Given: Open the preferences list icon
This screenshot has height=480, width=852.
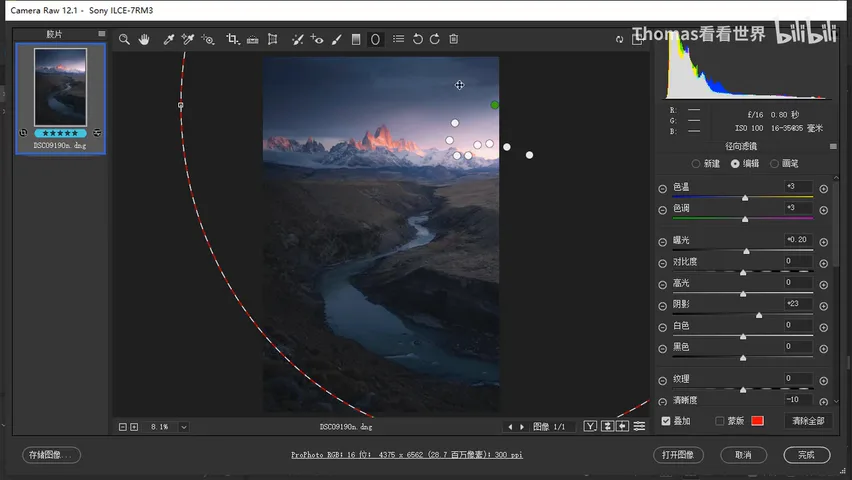Looking at the screenshot, I should pyautogui.click(x=398, y=39).
